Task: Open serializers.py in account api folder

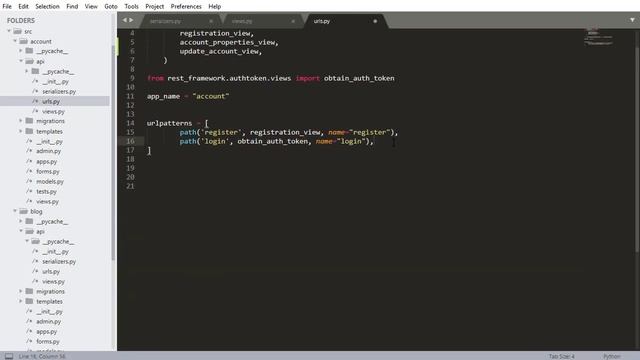Action: pyautogui.click(x=59, y=91)
